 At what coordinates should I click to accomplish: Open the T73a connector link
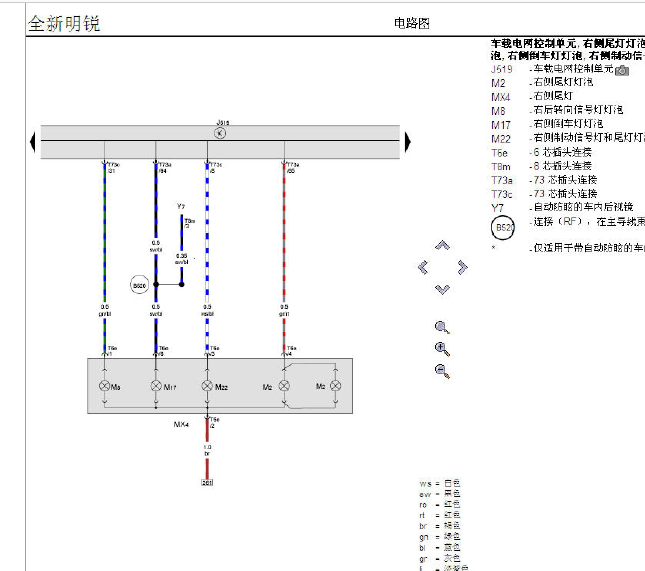(x=502, y=180)
